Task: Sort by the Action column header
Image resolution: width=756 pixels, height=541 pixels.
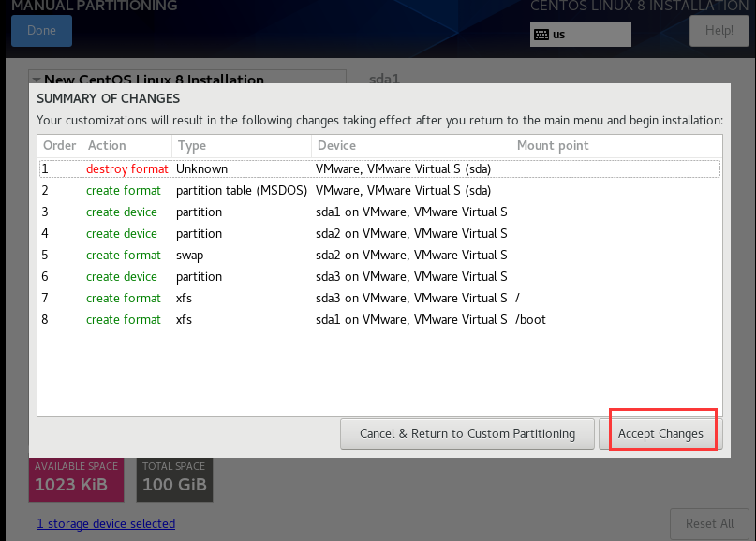Action: coord(126,145)
